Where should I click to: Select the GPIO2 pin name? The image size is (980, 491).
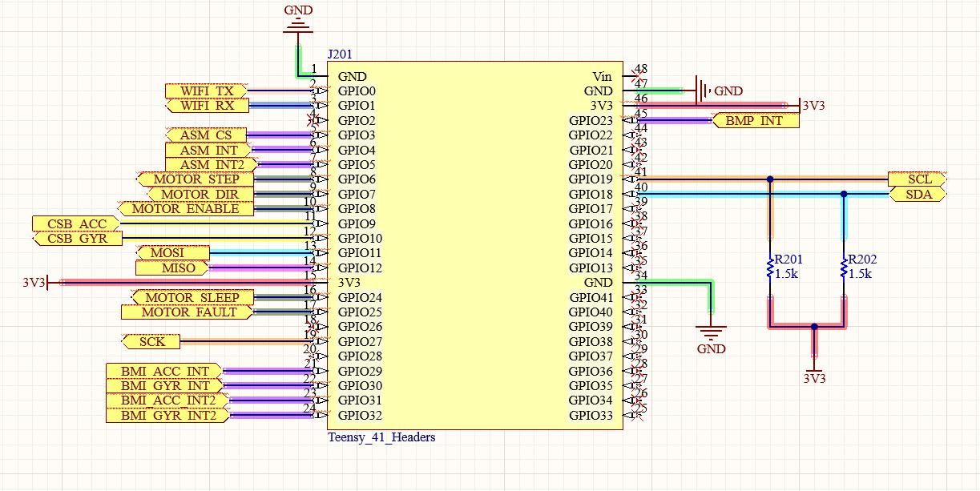coord(357,121)
